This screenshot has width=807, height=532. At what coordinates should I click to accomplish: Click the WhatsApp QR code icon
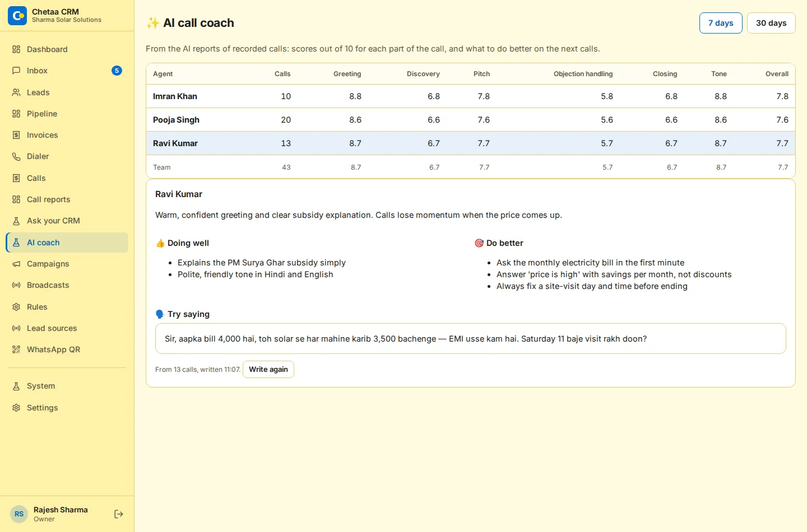tap(16, 349)
